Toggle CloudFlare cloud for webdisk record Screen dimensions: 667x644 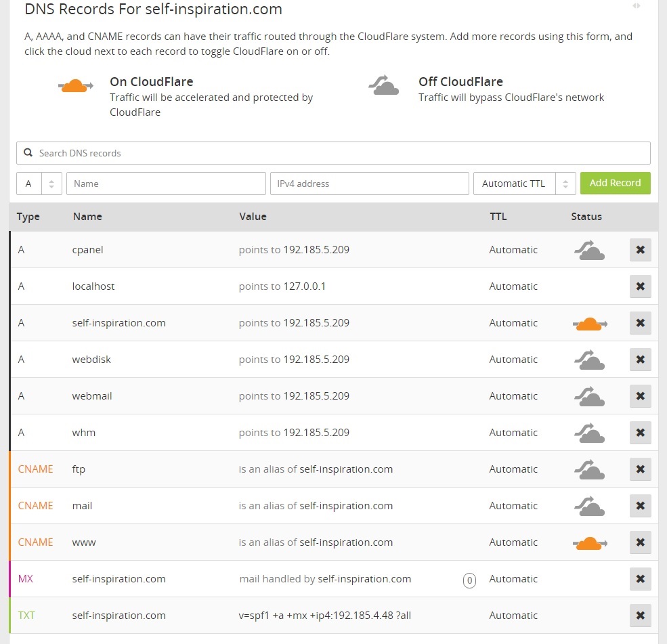(x=589, y=360)
